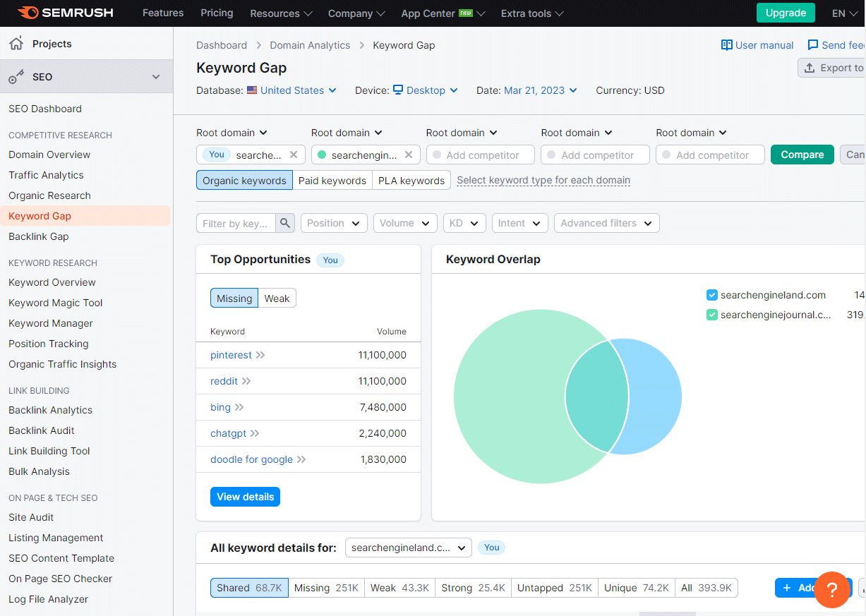Click the arrows icon beside reddit

point(246,381)
